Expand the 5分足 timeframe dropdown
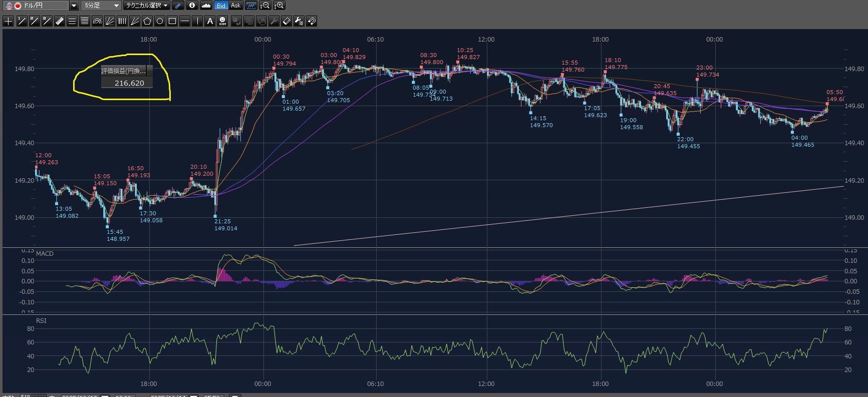The width and height of the screenshot is (868, 397). [x=116, y=6]
